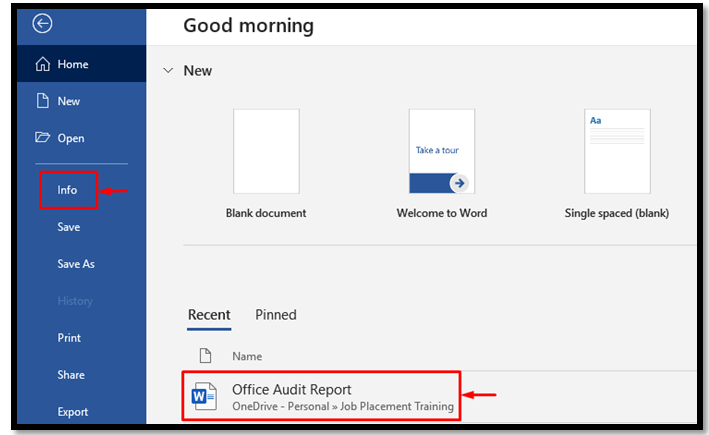Click OneDrive - Personal » Job Placement Training path
Viewport: 709px width, 435px height.
coord(343,407)
